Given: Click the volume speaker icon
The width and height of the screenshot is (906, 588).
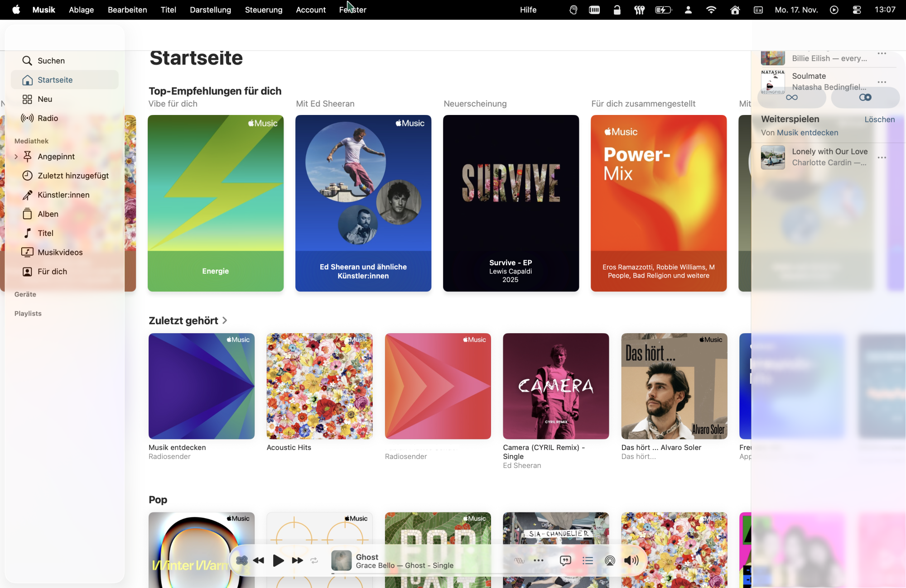Looking at the screenshot, I should click(631, 561).
